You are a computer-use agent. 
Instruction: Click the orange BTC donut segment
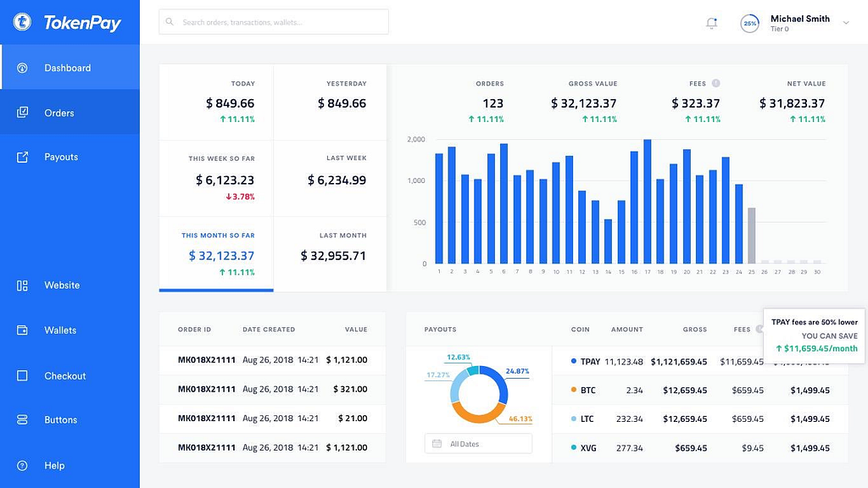(x=476, y=413)
